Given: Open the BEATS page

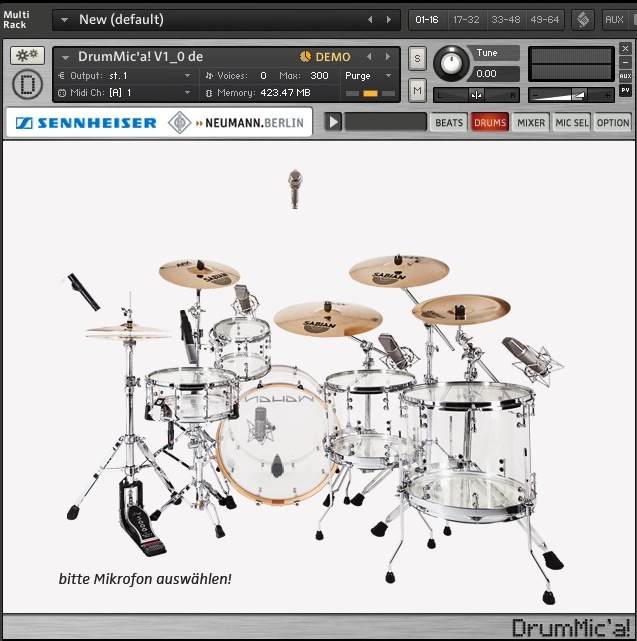Looking at the screenshot, I should coord(449,123).
